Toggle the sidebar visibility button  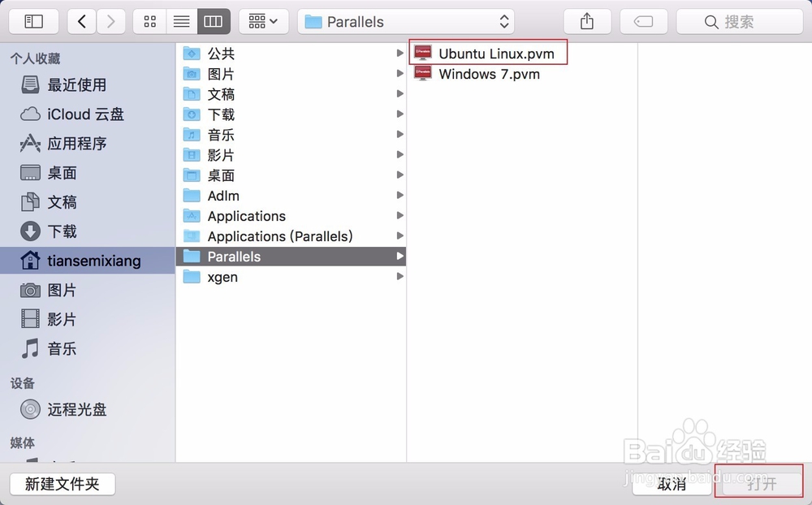point(33,21)
